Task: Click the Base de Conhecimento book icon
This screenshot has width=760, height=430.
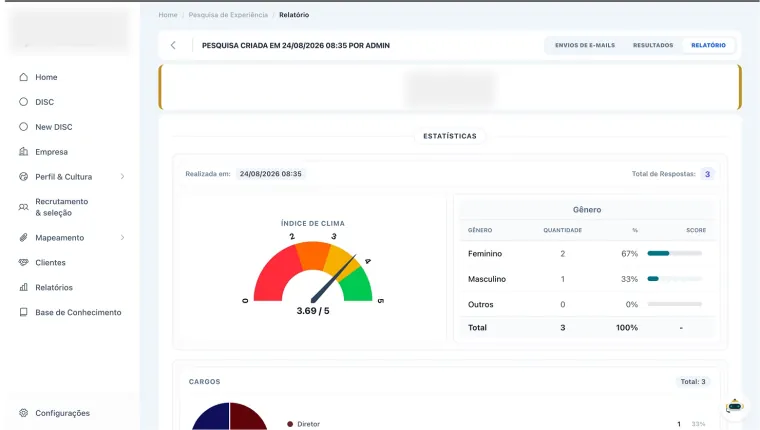Action: [23, 312]
